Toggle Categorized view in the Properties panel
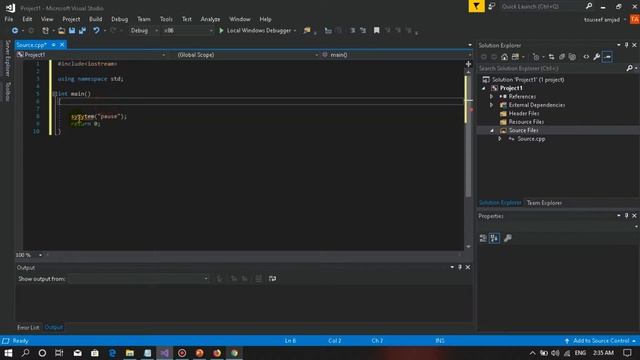Viewport: 640px width, 360px height. click(x=483, y=238)
